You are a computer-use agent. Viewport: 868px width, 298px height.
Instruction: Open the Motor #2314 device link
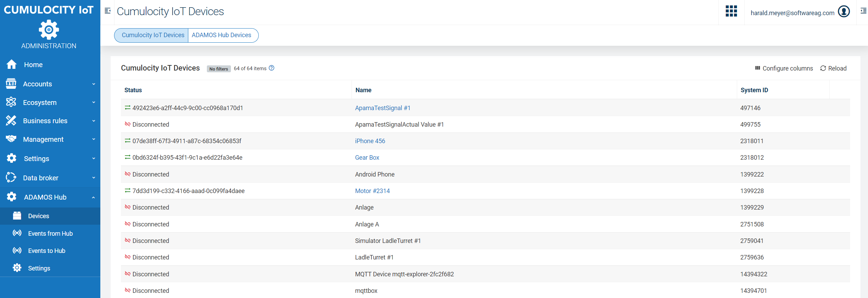(x=372, y=191)
